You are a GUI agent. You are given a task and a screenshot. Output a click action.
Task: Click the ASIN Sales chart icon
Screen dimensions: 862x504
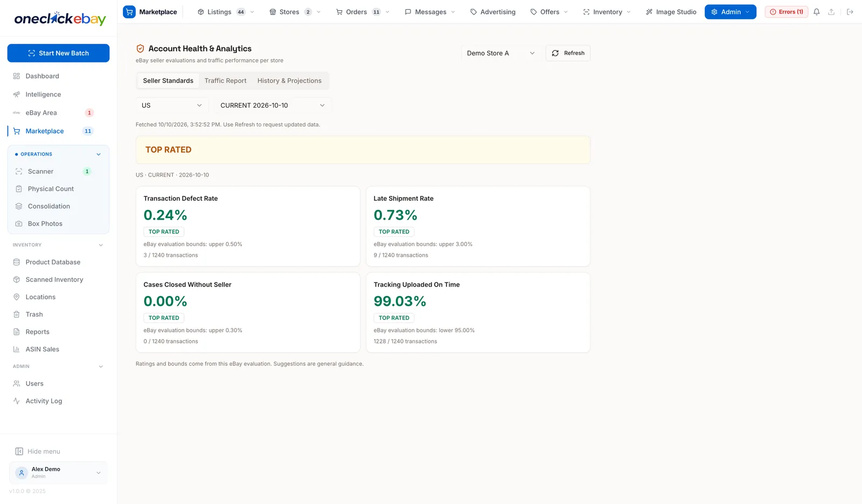tap(17, 349)
